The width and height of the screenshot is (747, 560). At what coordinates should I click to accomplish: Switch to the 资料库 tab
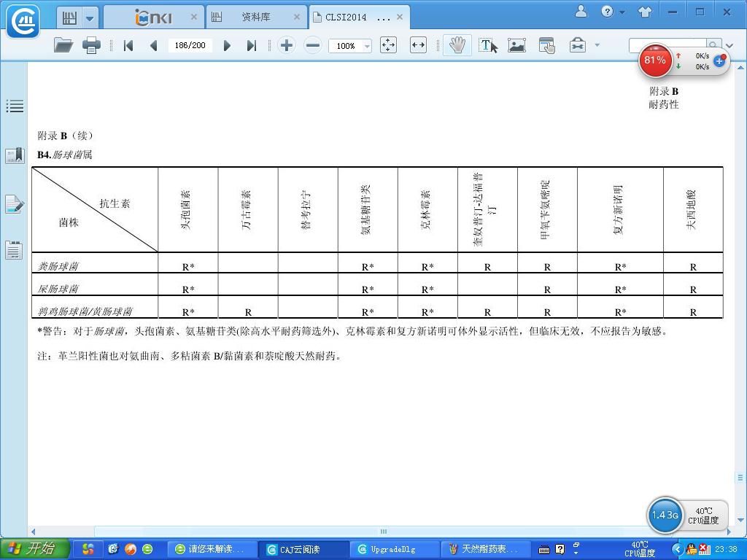point(255,17)
